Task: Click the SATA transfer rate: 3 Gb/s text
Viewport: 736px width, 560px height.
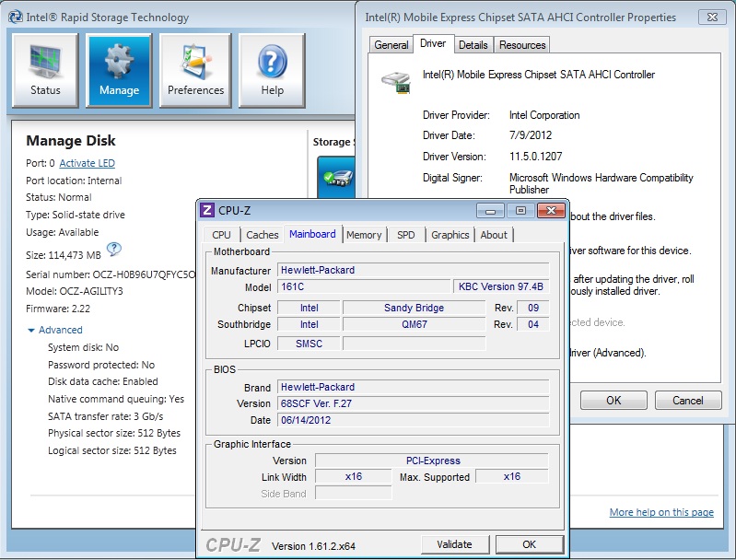Action: (x=106, y=416)
